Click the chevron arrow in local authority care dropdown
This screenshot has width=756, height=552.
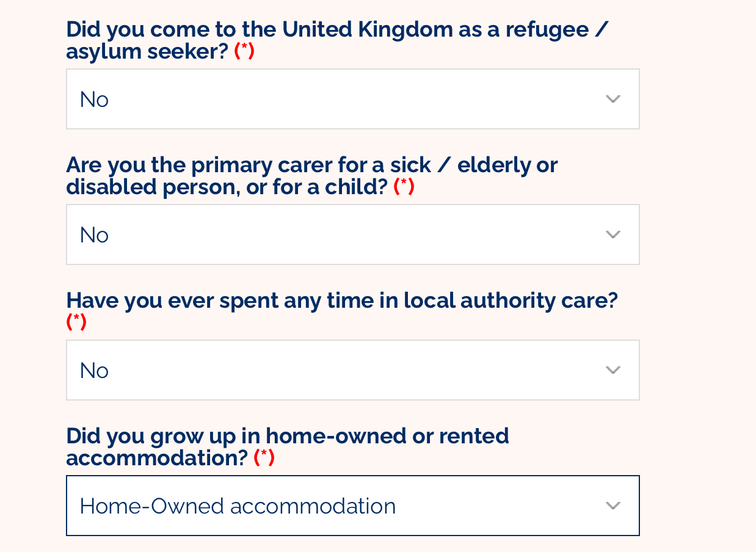click(612, 370)
